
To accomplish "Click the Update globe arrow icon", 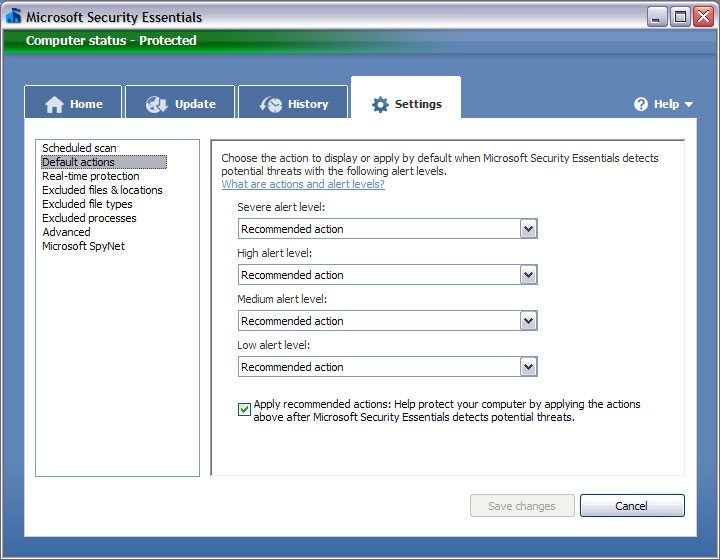I will pos(157,105).
